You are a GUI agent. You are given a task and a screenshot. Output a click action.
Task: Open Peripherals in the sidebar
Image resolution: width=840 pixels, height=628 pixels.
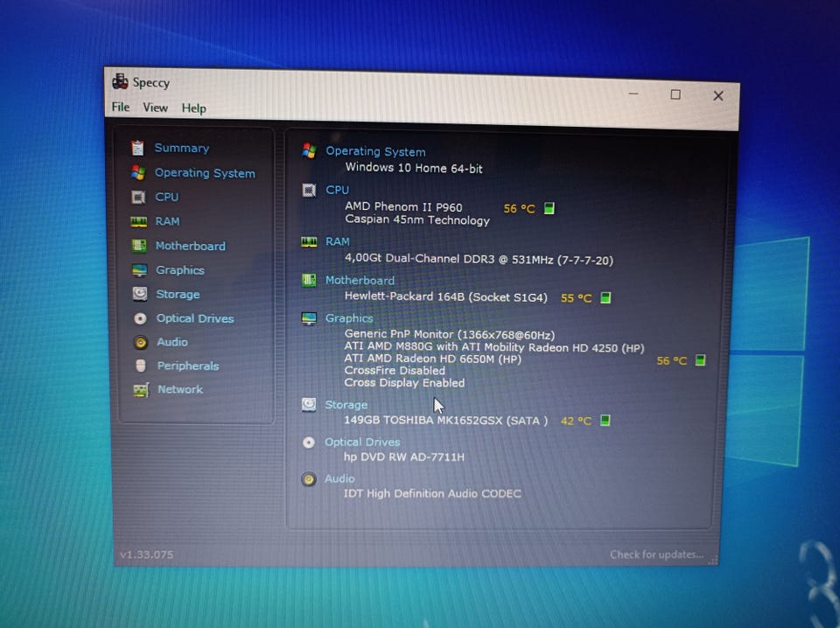(x=188, y=366)
